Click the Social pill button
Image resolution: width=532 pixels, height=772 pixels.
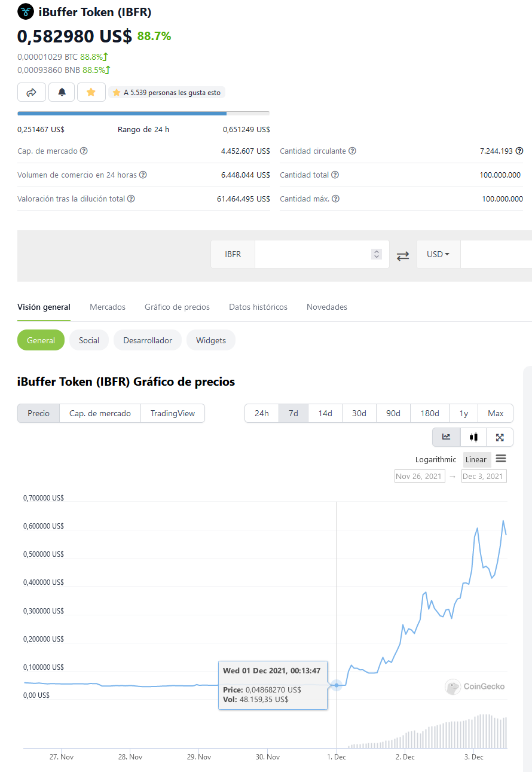tap(89, 340)
